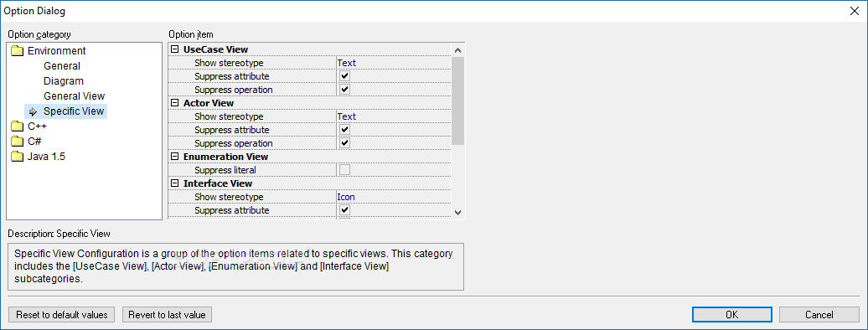Screen dimensions: 868x330
Task: Select the Diagram category
Action: pos(64,81)
